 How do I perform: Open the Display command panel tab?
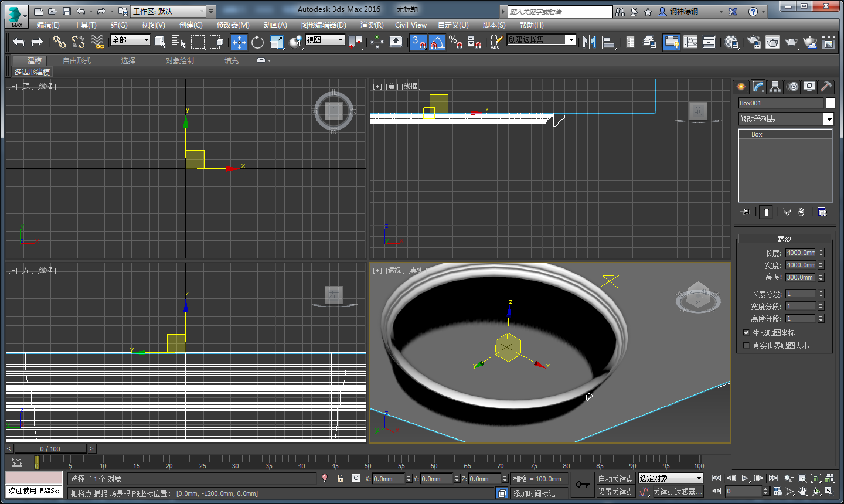[x=809, y=87]
